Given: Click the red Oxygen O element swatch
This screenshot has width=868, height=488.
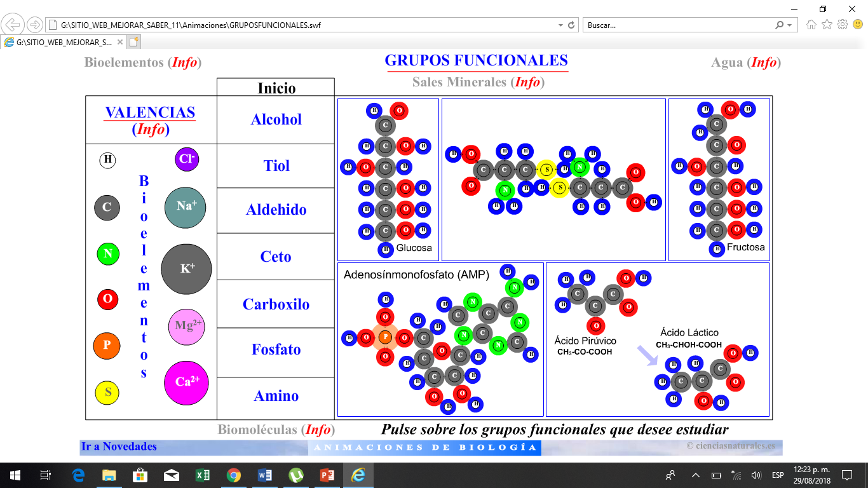Looking at the screenshot, I should (107, 299).
